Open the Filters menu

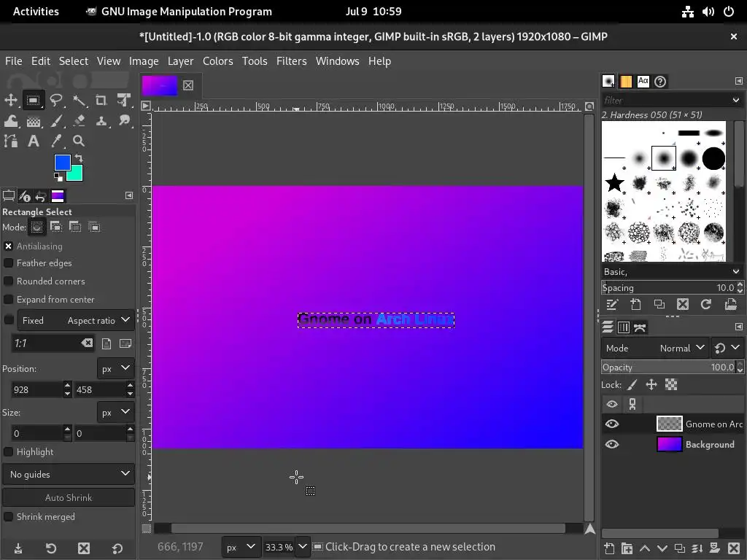coord(292,61)
